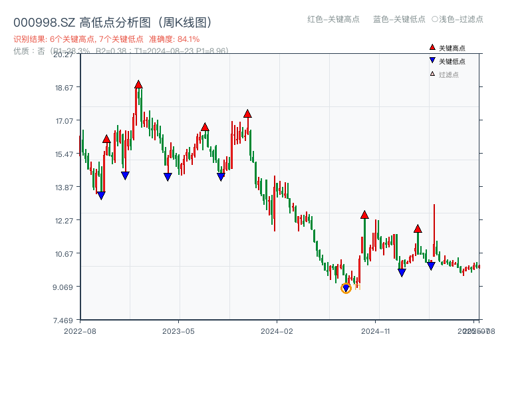Click the 2024-02 x-axis label
The height and width of the screenshot is (399, 532).
point(277,331)
